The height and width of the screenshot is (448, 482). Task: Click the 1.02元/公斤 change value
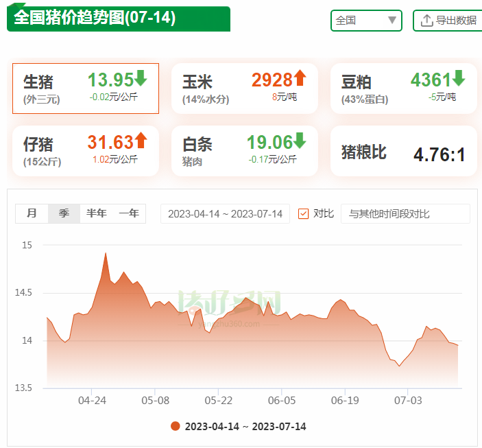click(115, 159)
